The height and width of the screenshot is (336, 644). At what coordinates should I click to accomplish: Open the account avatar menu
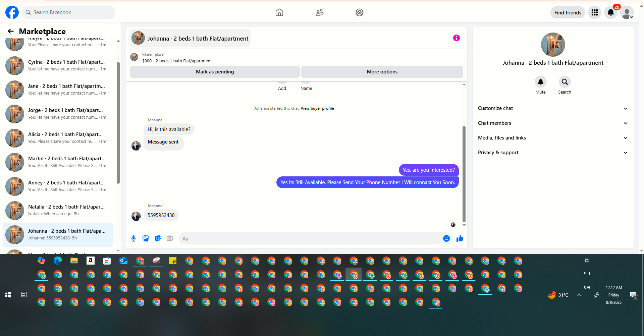coord(627,12)
